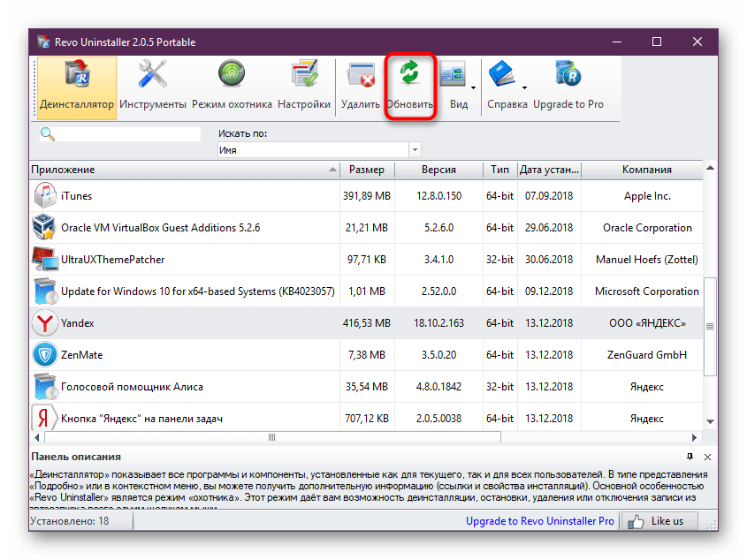The width and height of the screenshot is (747, 560).
Task: Close the Панель описания panel
Action: (x=707, y=458)
